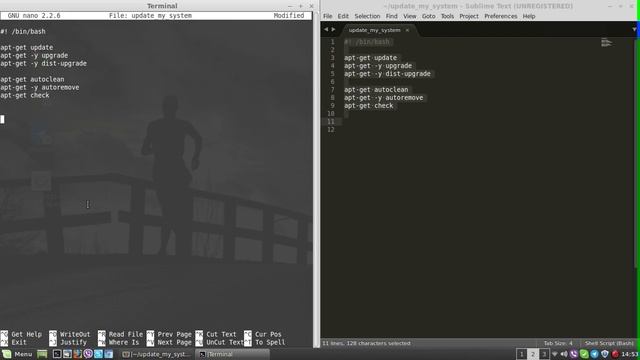
Task: Click line number 12 in Sublime gutter
Action: [331, 129]
